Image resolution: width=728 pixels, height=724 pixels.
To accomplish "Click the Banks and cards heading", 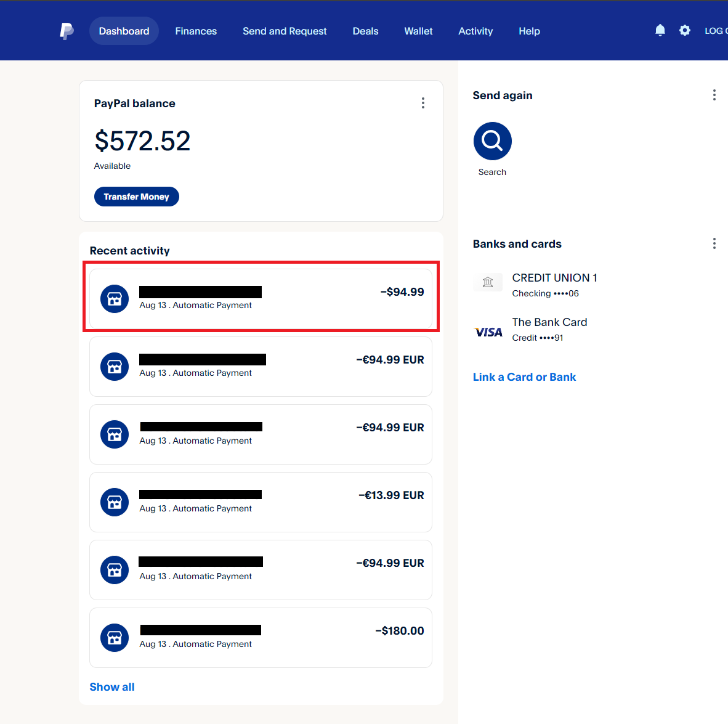I will coord(517,244).
